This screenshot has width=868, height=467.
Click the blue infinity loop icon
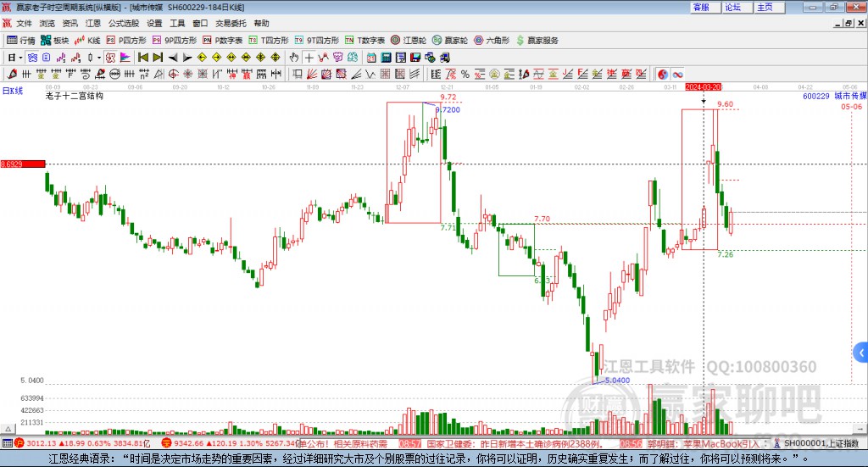(677, 74)
